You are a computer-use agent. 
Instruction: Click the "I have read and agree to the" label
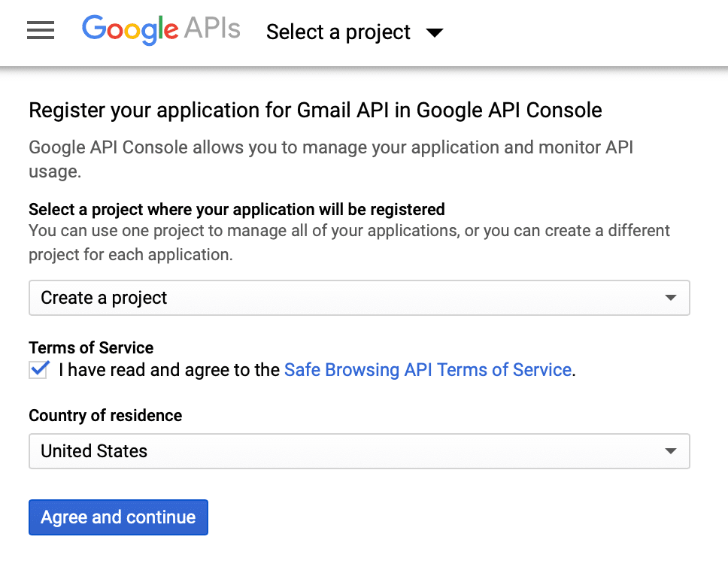[x=170, y=370]
